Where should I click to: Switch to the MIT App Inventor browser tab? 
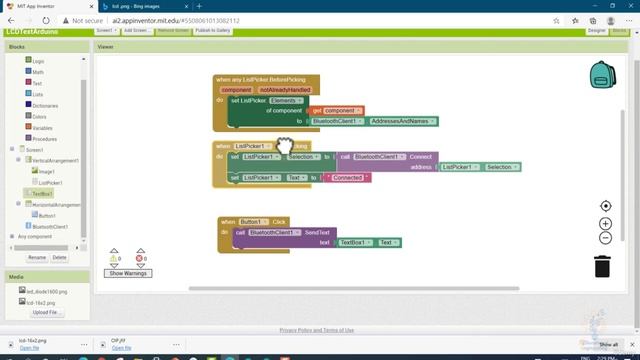click(49, 6)
